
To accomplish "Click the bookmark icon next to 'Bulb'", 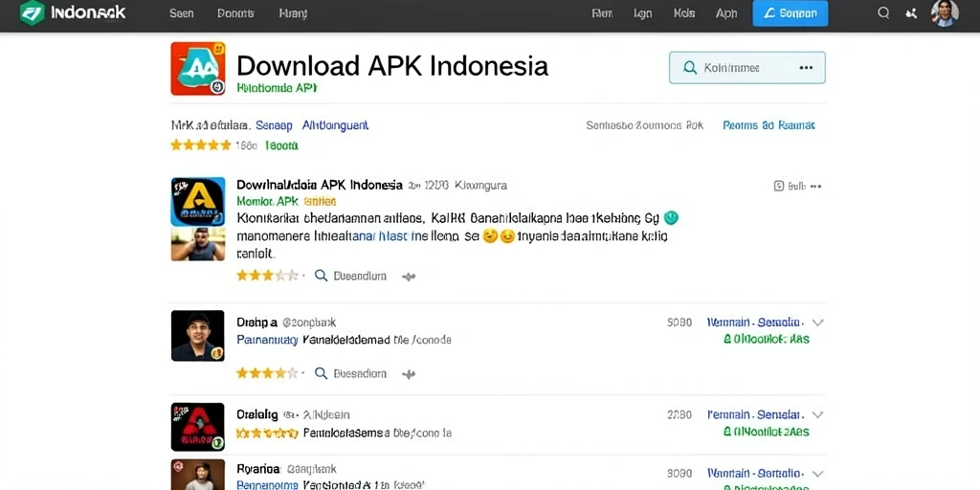I will 779,186.
